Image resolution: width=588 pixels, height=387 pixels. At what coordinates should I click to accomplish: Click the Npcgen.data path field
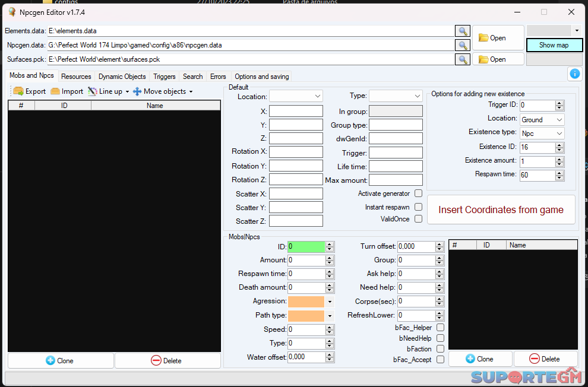[251, 45]
